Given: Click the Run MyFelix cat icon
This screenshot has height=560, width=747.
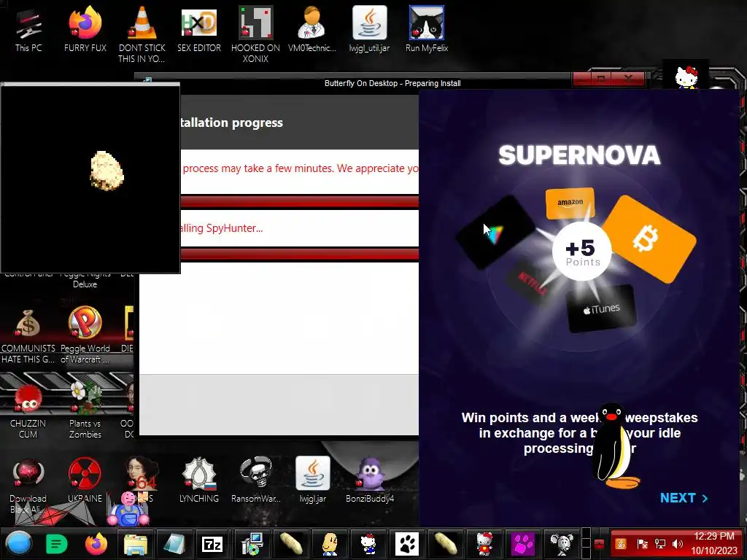Looking at the screenshot, I should click(x=426, y=29).
